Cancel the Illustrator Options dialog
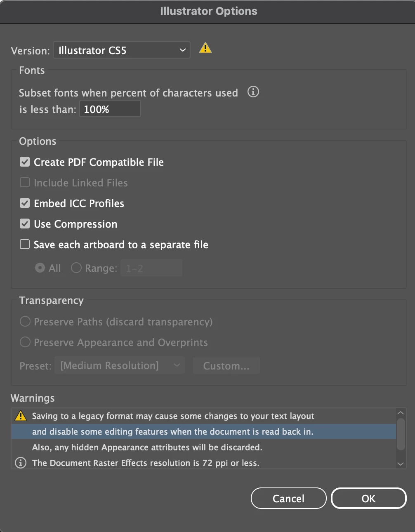The width and height of the screenshot is (415, 532). point(288,499)
